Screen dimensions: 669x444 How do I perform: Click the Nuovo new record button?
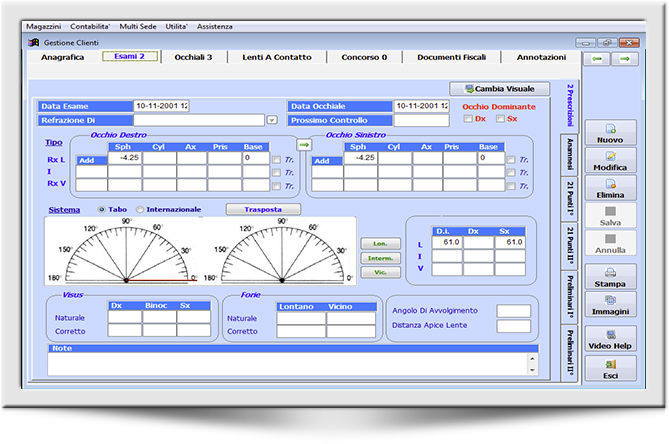[610, 134]
